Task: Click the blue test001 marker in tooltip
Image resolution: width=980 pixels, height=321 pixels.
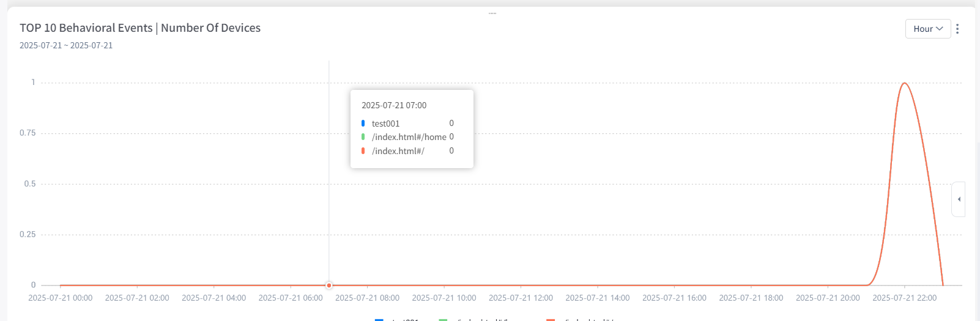Action: (x=363, y=124)
